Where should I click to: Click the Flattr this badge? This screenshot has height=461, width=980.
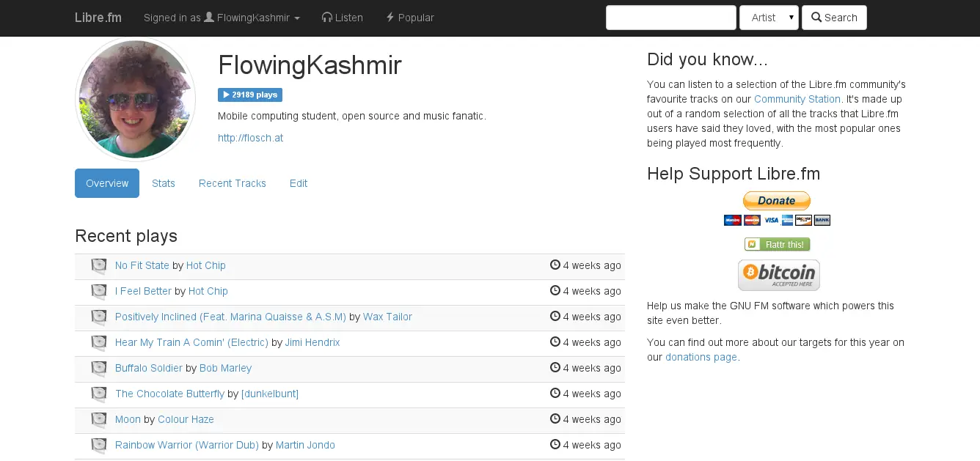tap(777, 244)
